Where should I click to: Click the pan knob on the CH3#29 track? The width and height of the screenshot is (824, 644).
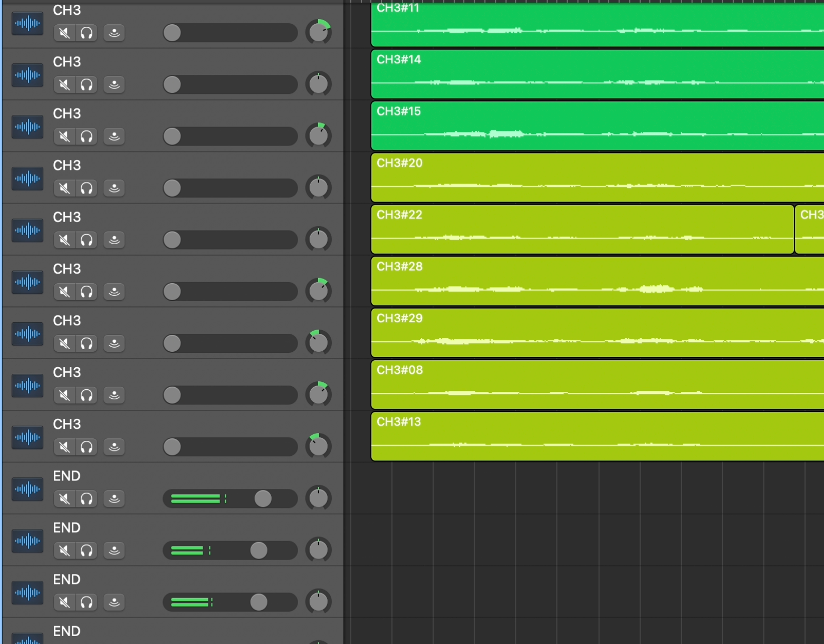pos(319,342)
